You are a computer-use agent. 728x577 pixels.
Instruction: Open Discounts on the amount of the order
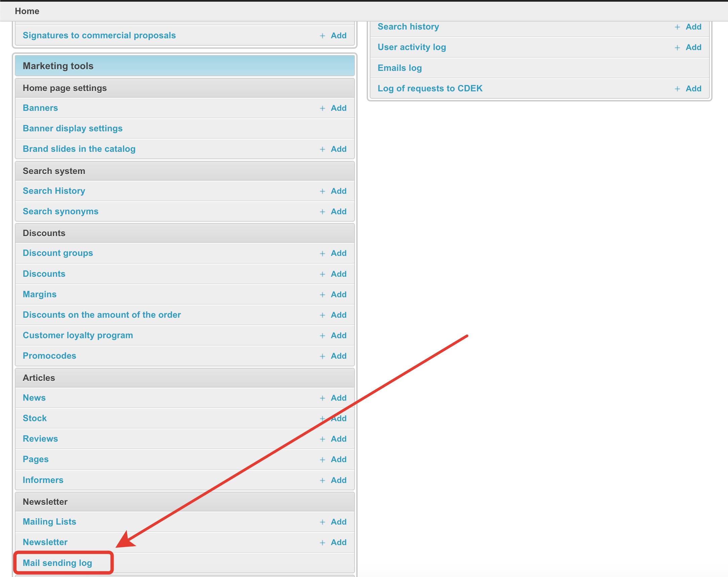point(102,315)
